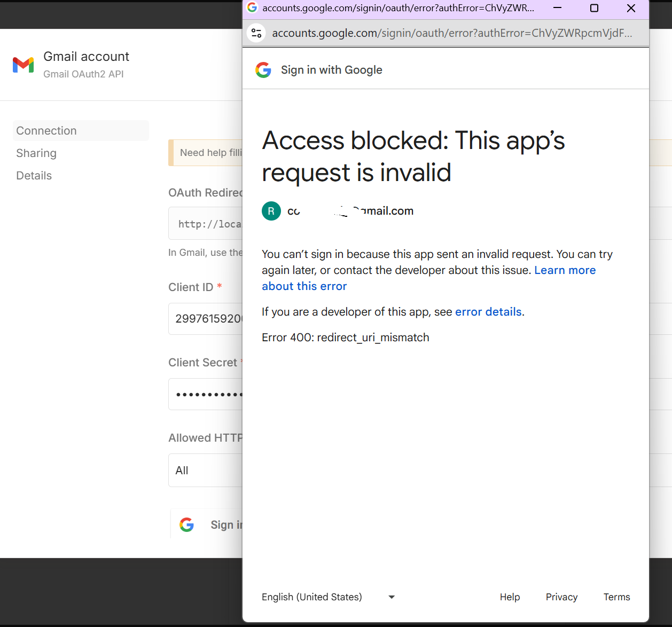Click the green R account avatar
The width and height of the screenshot is (672, 627).
[x=271, y=211]
